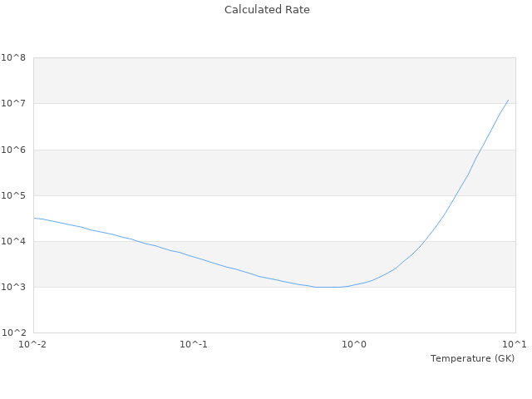The width and height of the screenshot is (532, 399).
Task: Click the 10^2 y-axis tick label
Action: point(13,332)
